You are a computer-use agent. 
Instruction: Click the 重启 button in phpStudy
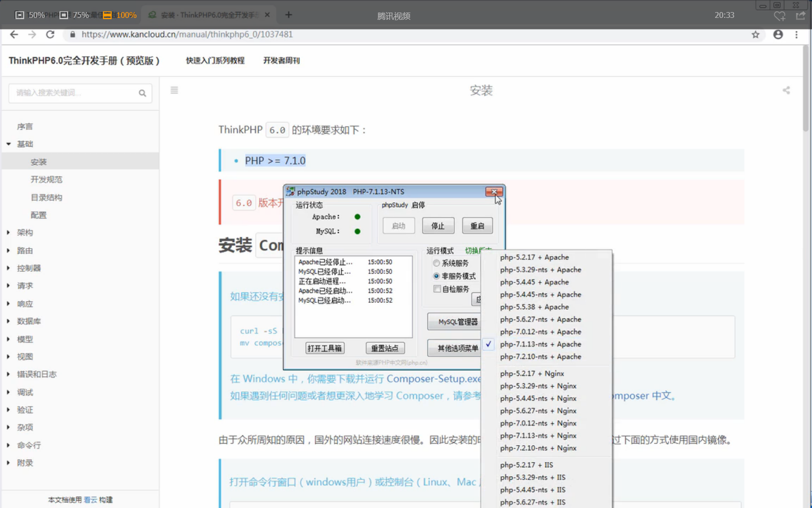click(x=478, y=225)
